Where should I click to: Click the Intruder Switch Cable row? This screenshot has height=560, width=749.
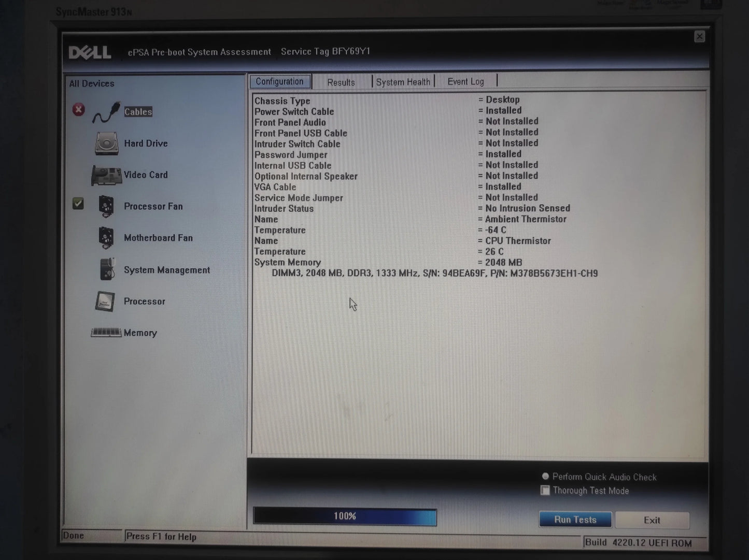pyautogui.click(x=397, y=144)
